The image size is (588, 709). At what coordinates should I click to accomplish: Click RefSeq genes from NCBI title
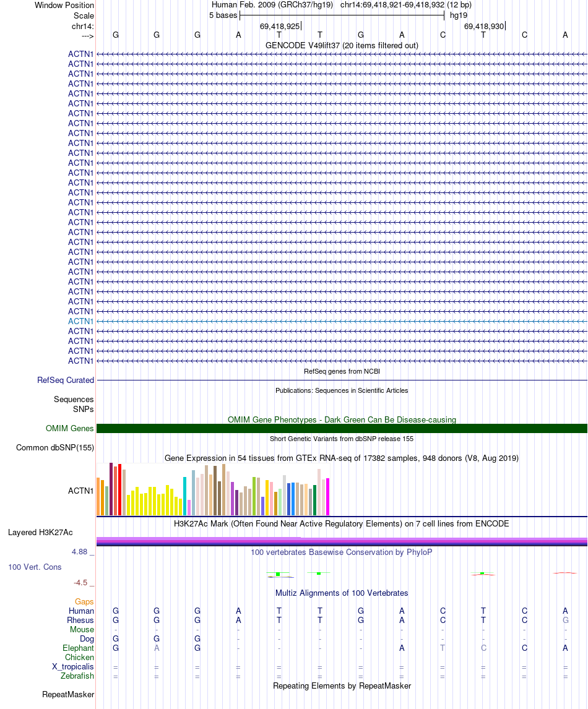click(x=342, y=371)
